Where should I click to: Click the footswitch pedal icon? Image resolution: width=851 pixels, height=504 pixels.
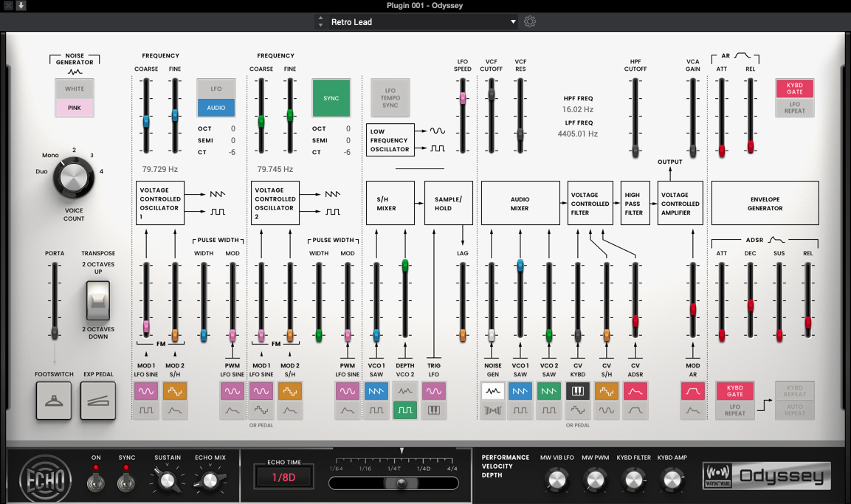(x=53, y=401)
